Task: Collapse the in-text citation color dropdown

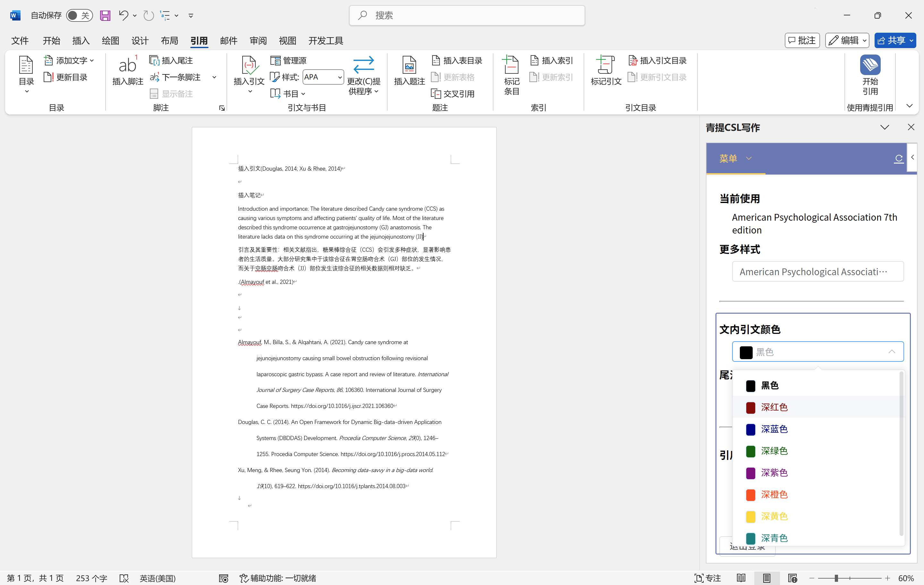Action: tap(891, 352)
